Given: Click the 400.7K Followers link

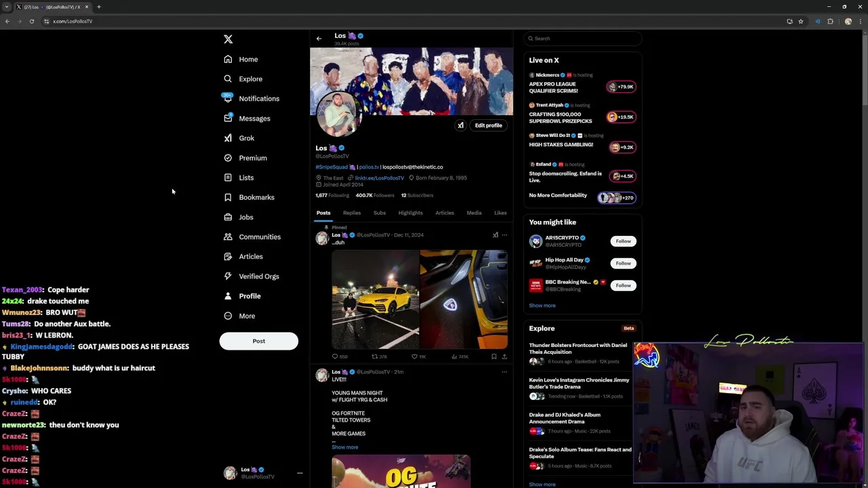Looking at the screenshot, I should [375, 195].
